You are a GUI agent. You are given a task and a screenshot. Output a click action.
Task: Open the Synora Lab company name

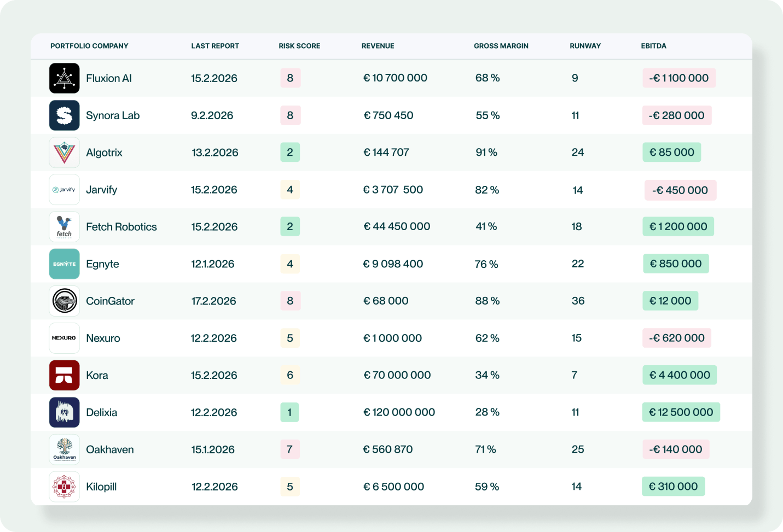113,115
